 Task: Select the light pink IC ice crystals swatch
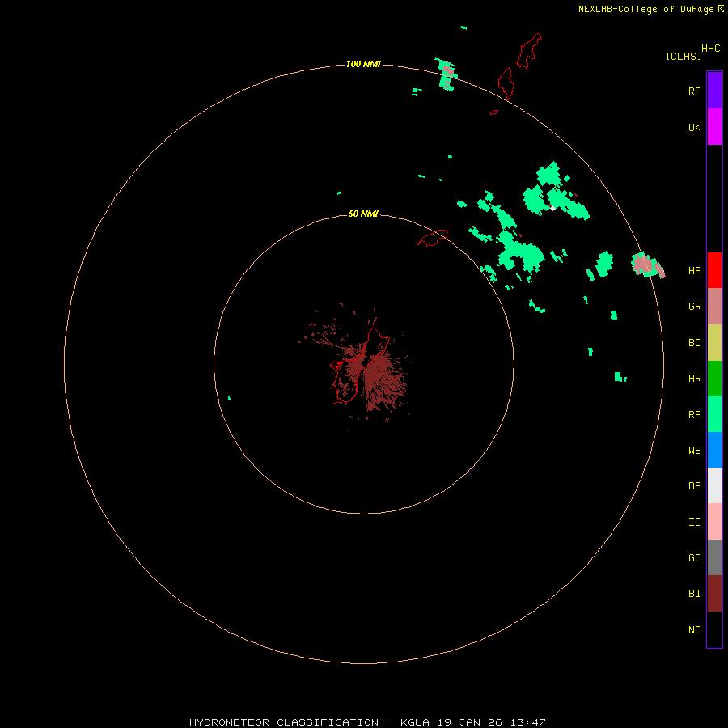click(714, 522)
